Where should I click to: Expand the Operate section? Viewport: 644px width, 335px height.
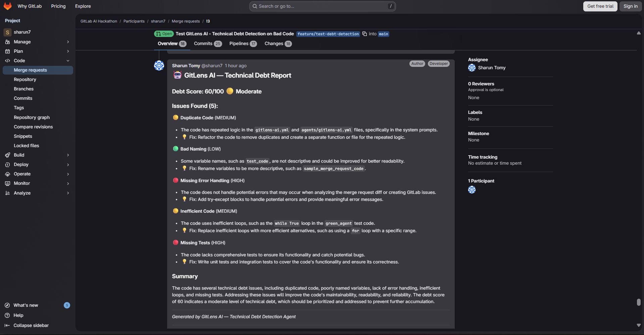pyautogui.click(x=68, y=174)
